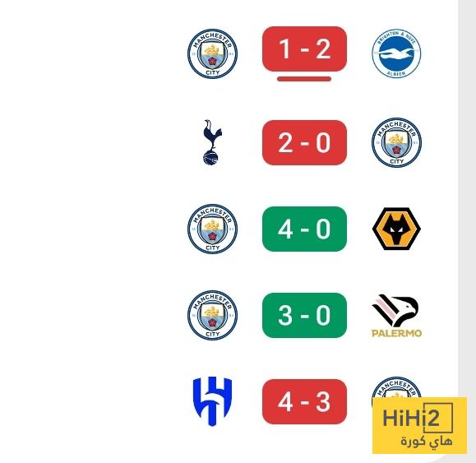Click the PALERMO gold text label
Image resolution: width=476 pixels, height=463 pixels.
396,333
